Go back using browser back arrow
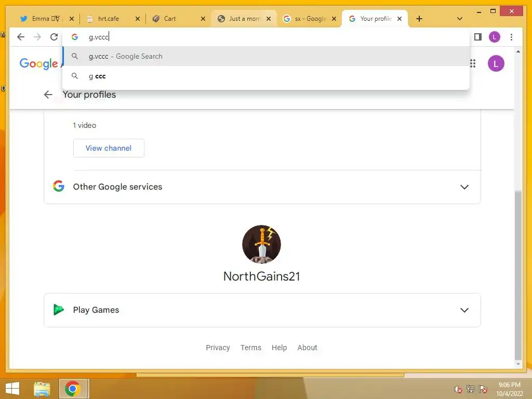Viewport: 532px width, 399px height. 21,37
